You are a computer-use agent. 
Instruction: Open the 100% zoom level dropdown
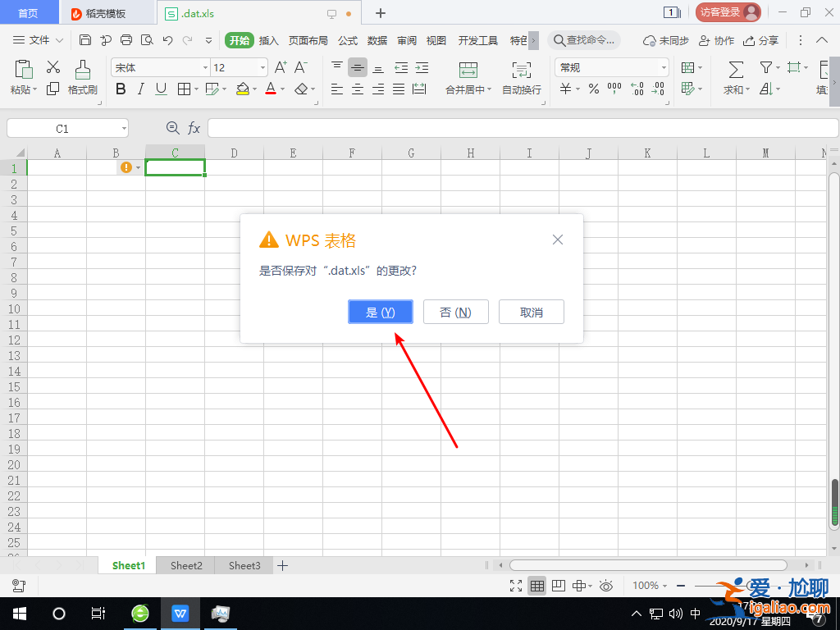click(650, 585)
